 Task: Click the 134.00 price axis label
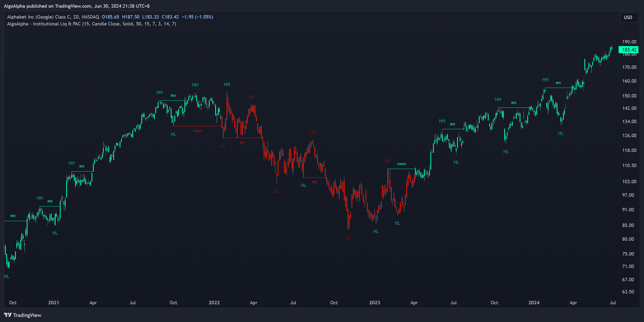click(629, 122)
